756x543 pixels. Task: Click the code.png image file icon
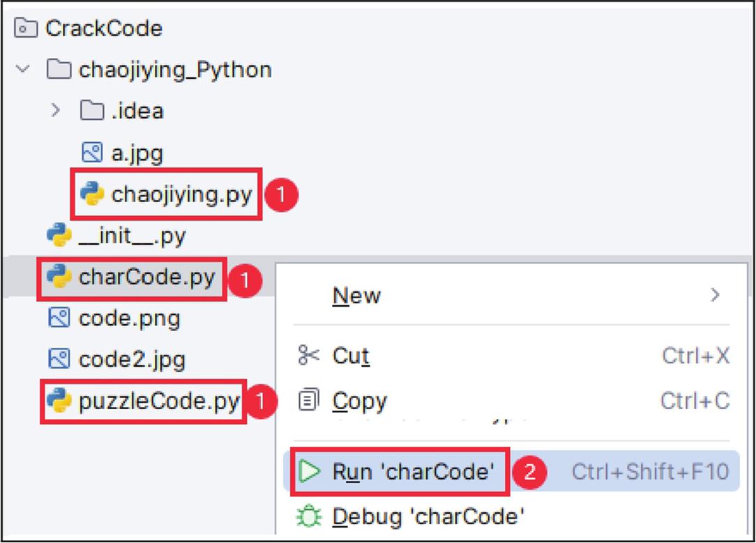pos(59,319)
